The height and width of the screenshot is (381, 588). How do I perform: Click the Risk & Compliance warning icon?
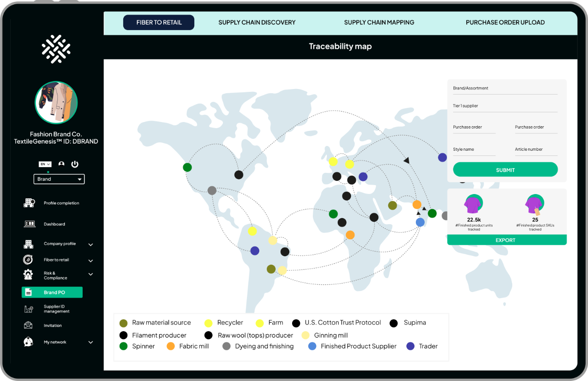[28, 275]
